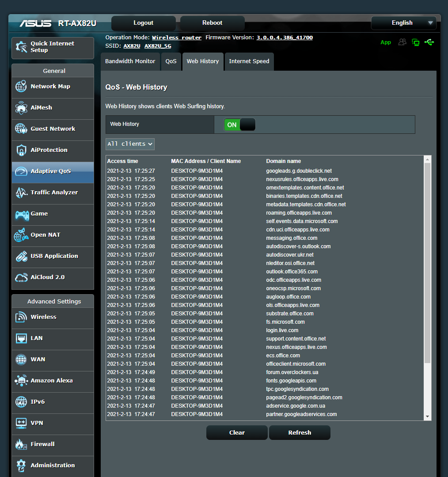This screenshot has height=477, width=448.
Task: Click the Game controller icon
Action: (22, 215)
